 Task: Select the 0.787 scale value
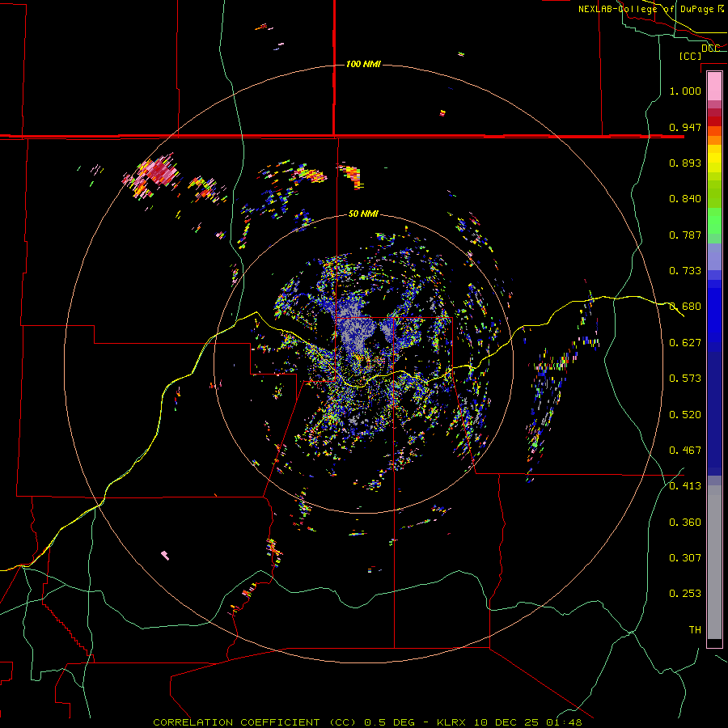pyautogui.click(x=685, y=235)
